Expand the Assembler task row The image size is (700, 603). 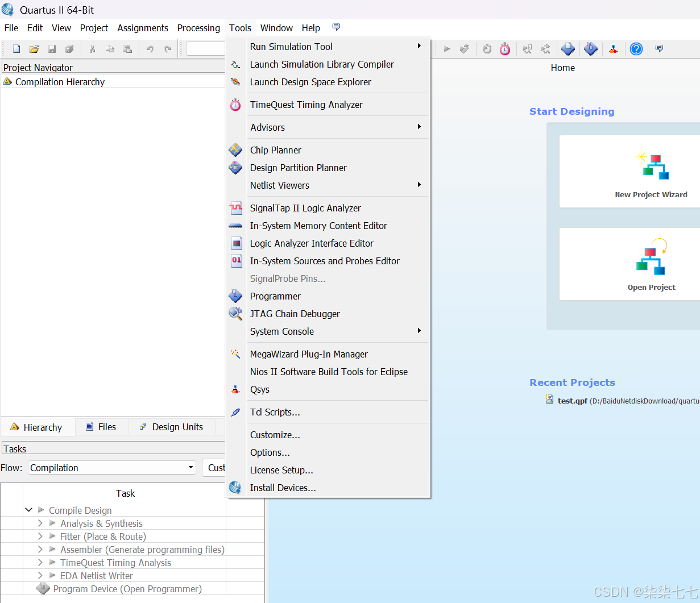click(40, 550)
